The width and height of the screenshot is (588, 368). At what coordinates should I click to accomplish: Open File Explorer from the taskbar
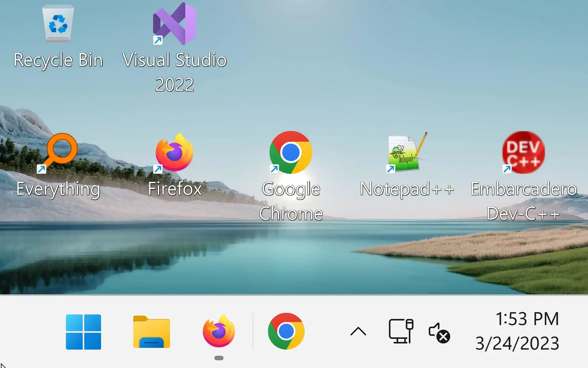pyautogui.click(x=151, y=332)
